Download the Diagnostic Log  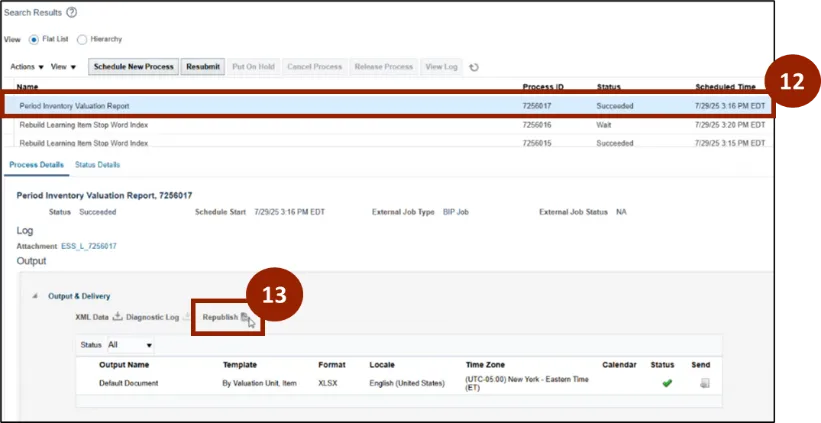click(x=187, y=317)
